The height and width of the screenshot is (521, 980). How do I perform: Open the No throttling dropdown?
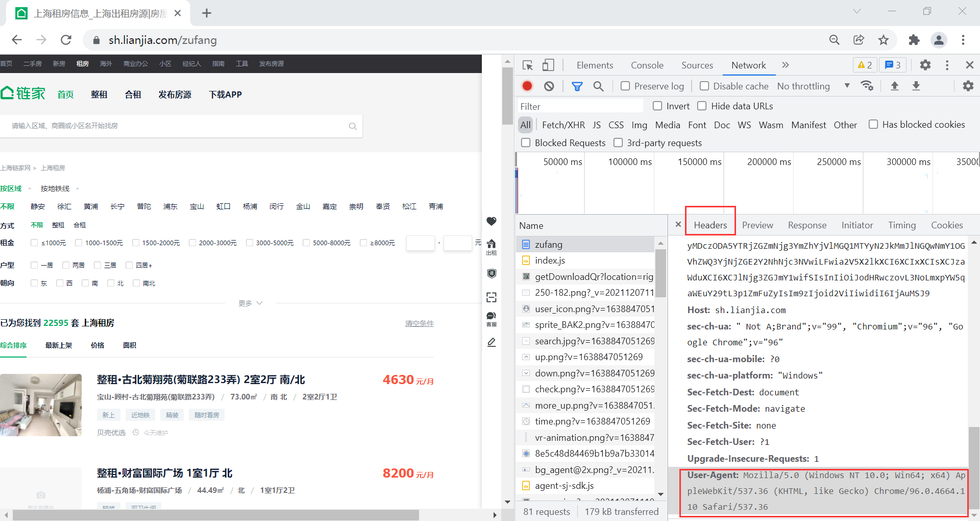[x=814, y=86]
